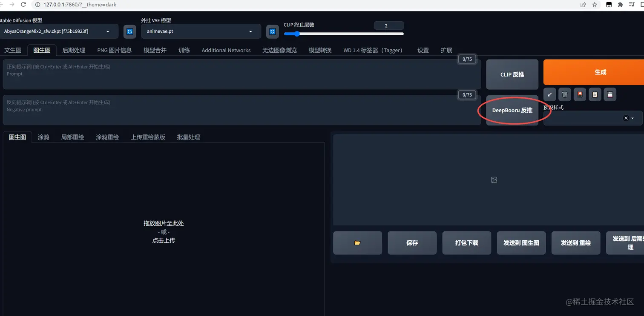
Task: Open the 批量处理 sub-tab
Action: (188, 137)
